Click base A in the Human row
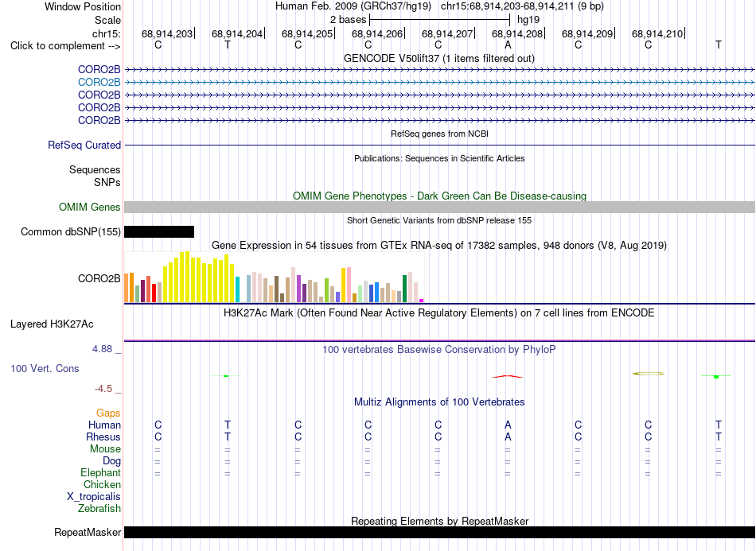Screen dimensions: 756x551 click(508, 425)
